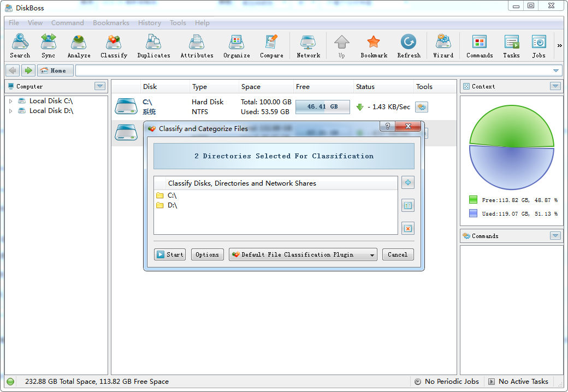
Task: Open Computer panel dropdown arrow
Action: point(100,86)
